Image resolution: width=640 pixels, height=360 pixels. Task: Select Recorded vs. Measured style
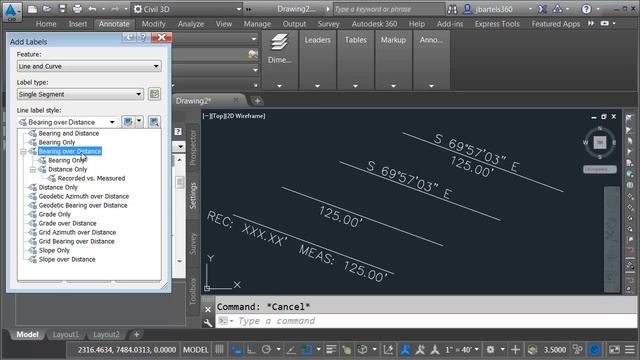pos(91,178)
